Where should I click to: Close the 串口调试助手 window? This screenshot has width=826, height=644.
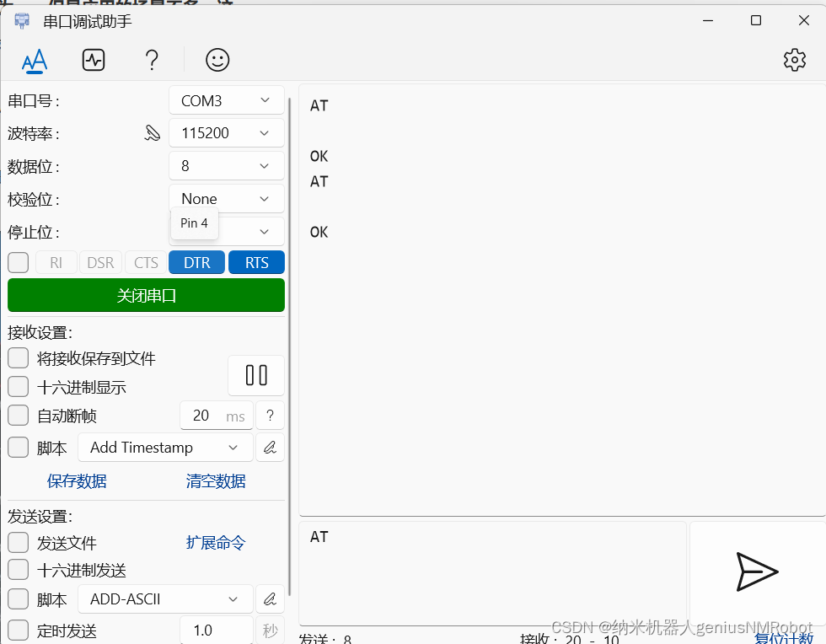pos(804,20)
